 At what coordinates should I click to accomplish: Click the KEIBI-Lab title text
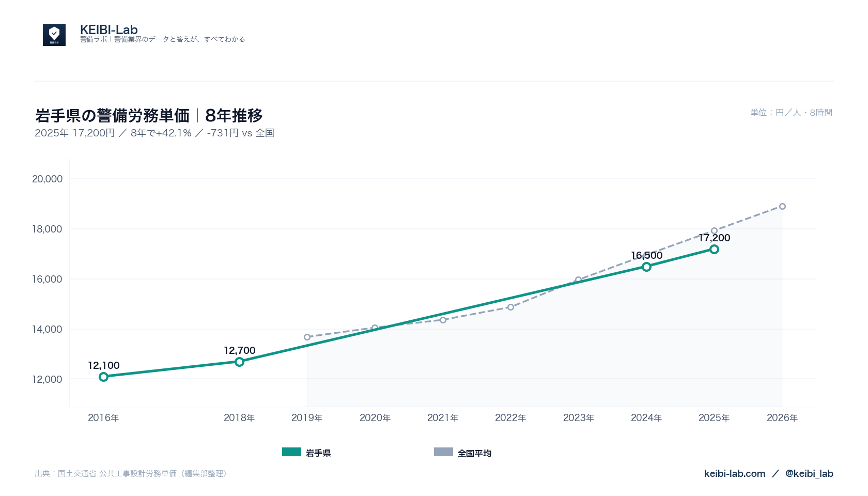pos(109,29)
